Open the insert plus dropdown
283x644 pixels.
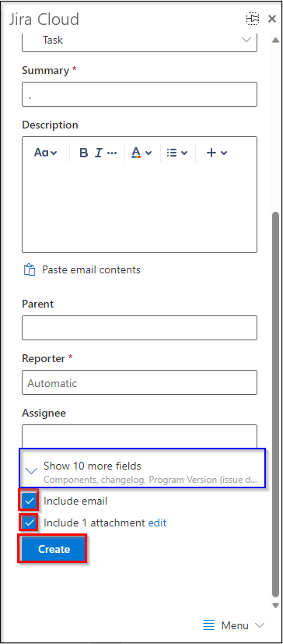point(217,153)
